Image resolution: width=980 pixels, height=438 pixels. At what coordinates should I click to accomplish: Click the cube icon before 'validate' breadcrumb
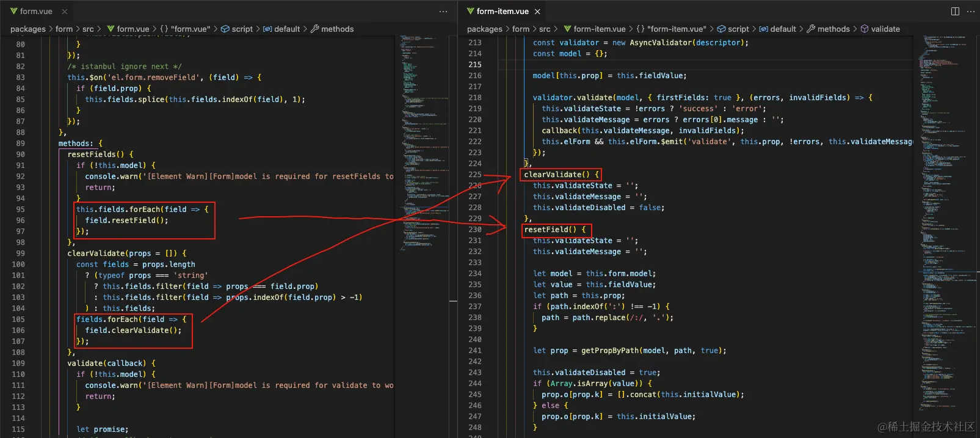865,29
